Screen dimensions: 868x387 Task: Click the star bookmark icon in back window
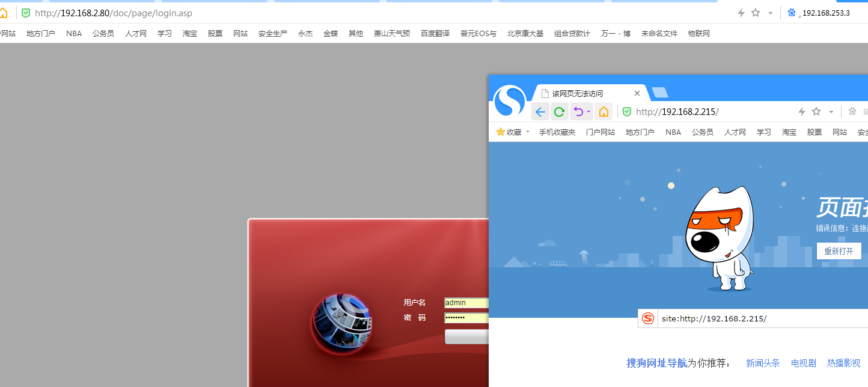coord(756,13)
